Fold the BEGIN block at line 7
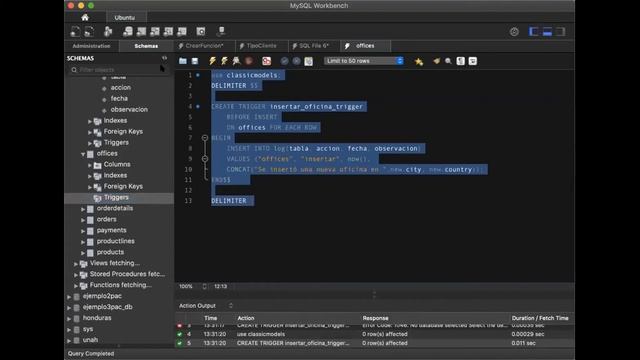This screenshot has width=640, height=360. pyautogui.click(x=205, y=138)
